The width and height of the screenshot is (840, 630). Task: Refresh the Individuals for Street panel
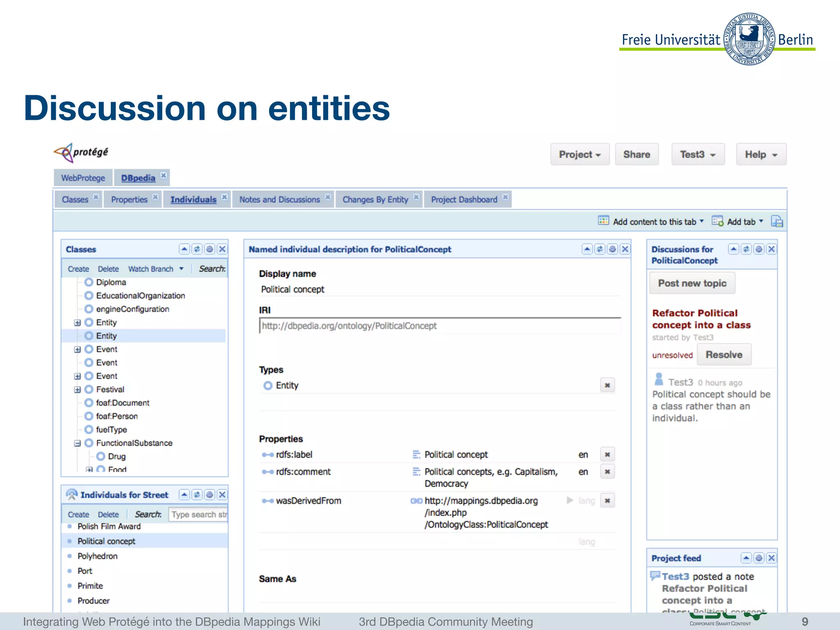pyautogui.click(x=197, y=495)
